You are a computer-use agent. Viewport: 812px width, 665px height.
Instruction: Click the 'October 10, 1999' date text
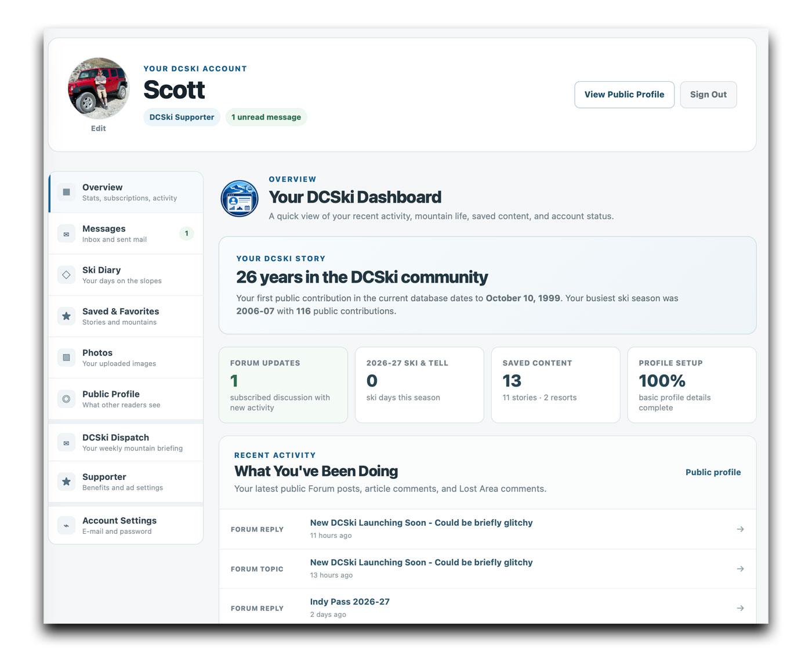coord(523,298)
